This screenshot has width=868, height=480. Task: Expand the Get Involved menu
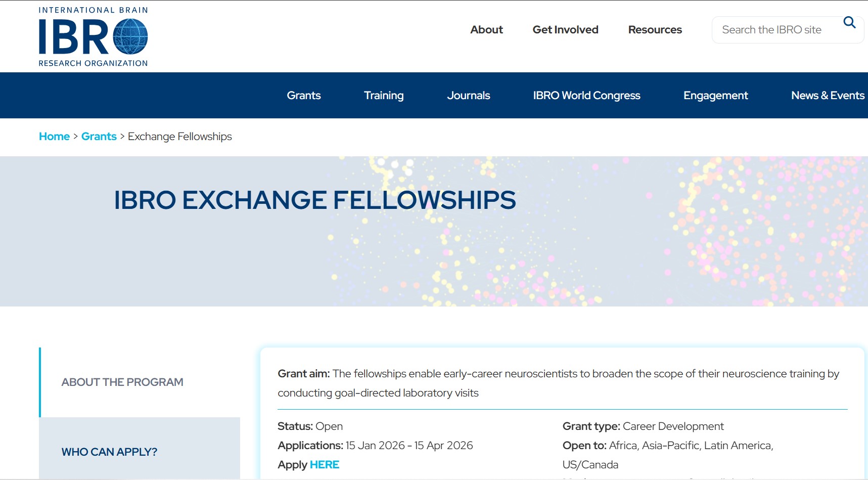(x=565, y=29)
